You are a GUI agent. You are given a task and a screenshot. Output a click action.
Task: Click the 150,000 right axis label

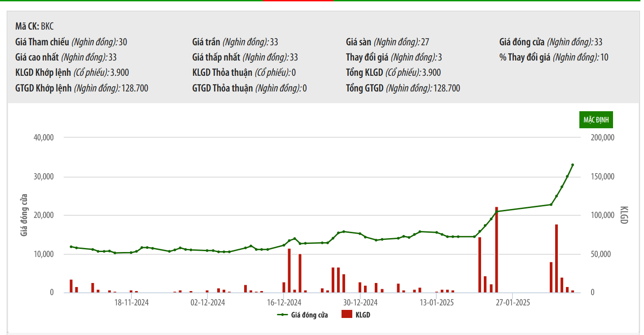602,177
